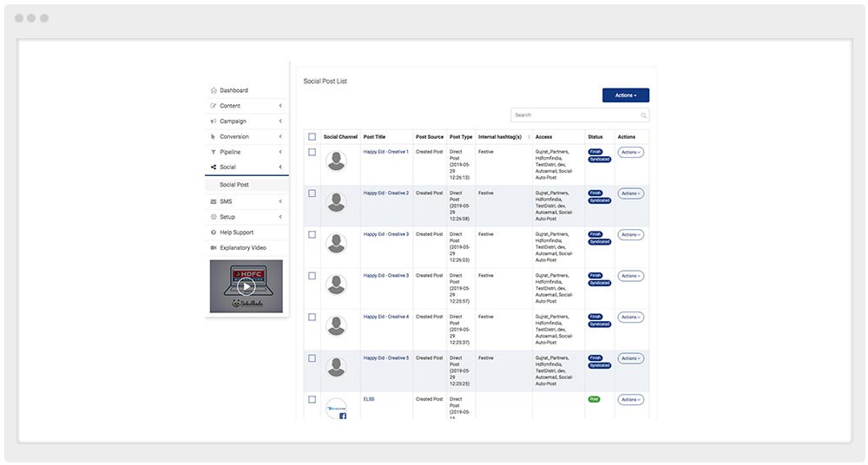Select checkbox of Creative 3 posted 12:26:03
868x465 pixels.
312,235
